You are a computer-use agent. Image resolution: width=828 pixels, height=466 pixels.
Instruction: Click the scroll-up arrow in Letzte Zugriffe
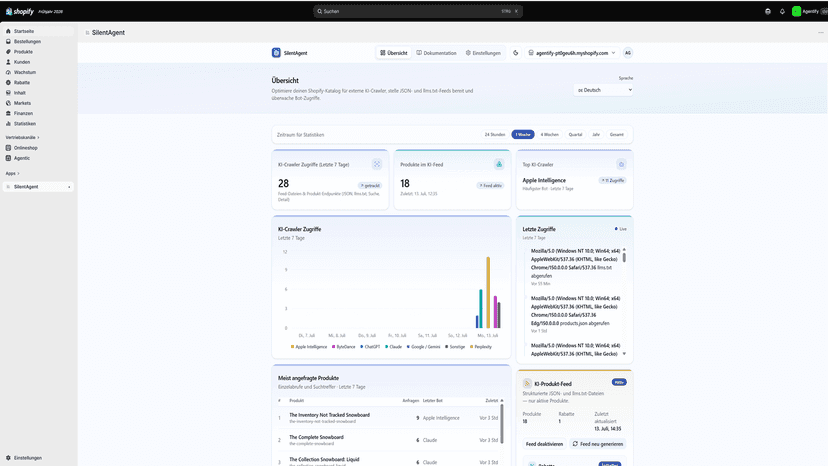tap(624, 249)
